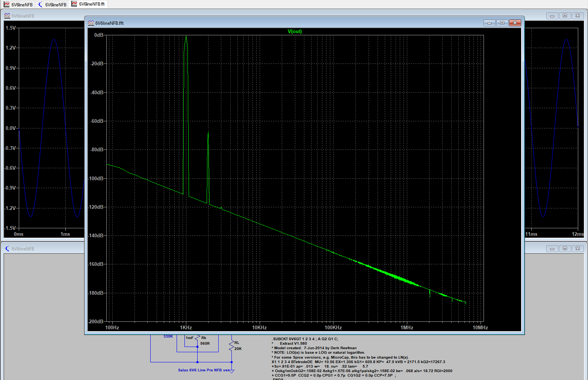The width and height of the screenshot is (588, 380).
Task: Maximize the background waveform window
Action: point(565,16)
